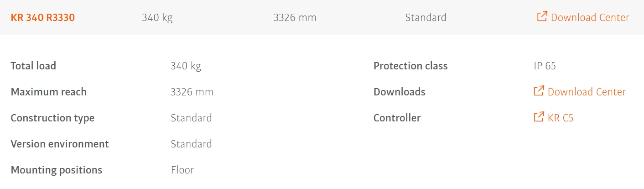This screenshot has height=189, width=644.
Task: Select the Mounting positions label
Action: click(56, 170)
